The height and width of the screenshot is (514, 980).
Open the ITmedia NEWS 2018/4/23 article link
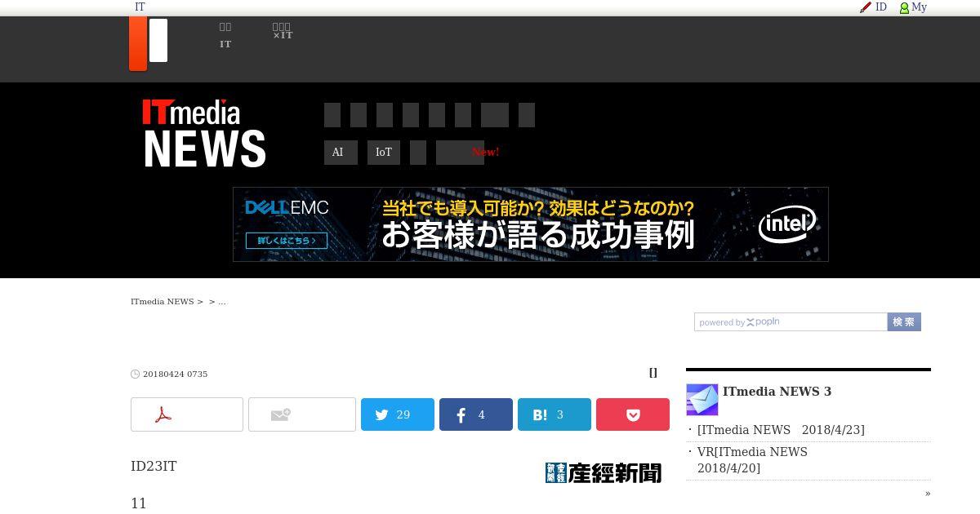click(781, 430)
